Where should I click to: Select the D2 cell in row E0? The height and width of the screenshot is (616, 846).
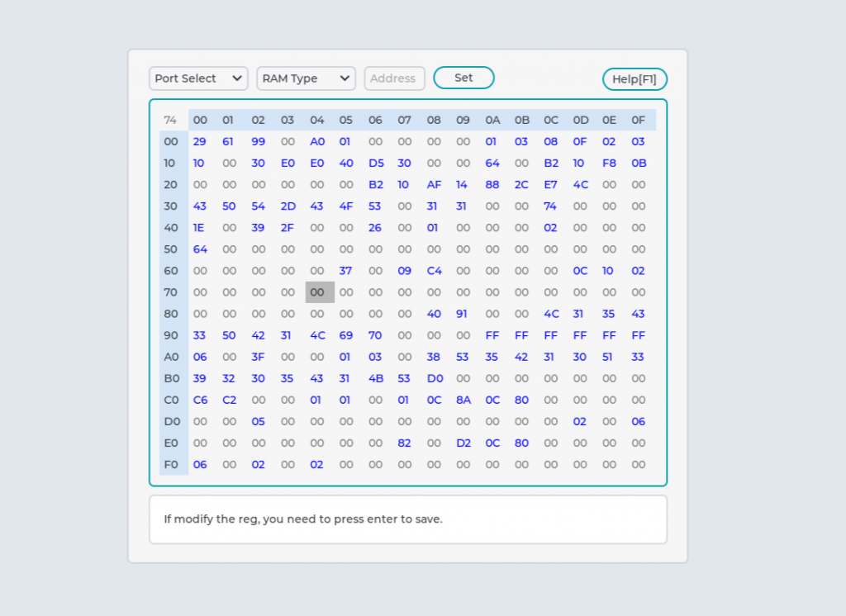click(463, 443)
